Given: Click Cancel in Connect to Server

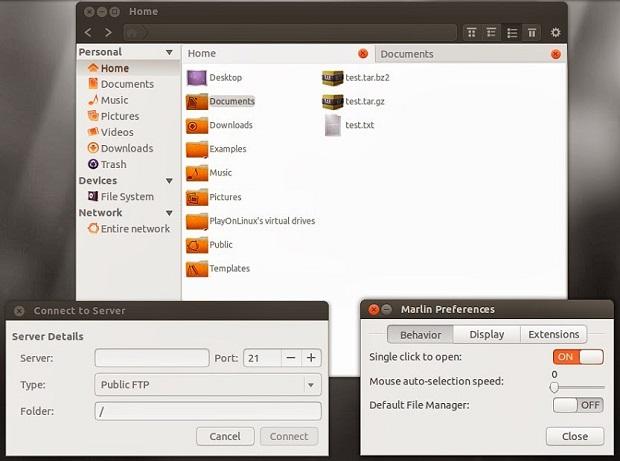Looking at the screenshot, I should coord(225,436).
